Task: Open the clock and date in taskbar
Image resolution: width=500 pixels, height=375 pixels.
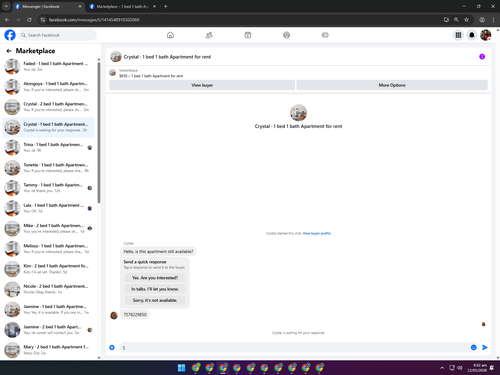Action: point(477,368)
